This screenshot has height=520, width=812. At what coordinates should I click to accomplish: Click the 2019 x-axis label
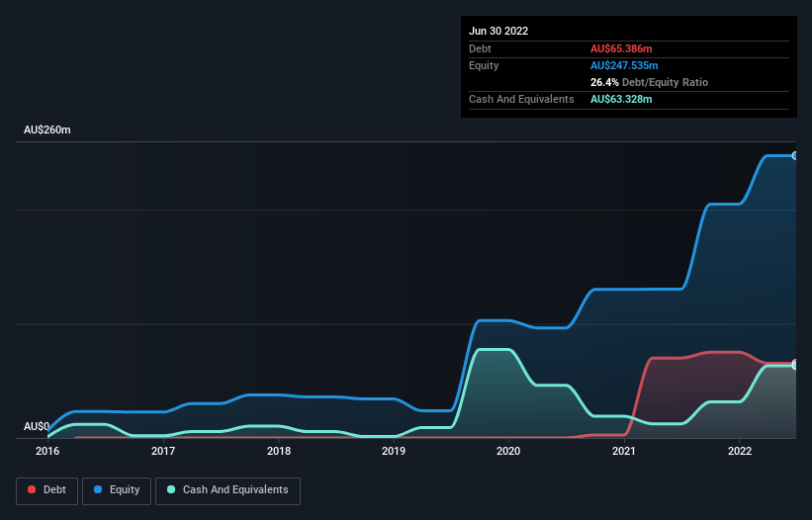394,451
